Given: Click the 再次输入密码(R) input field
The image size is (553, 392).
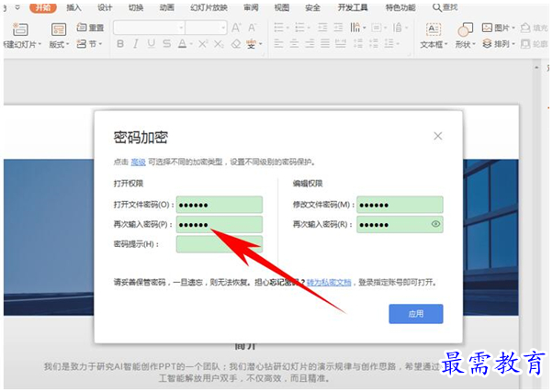Looking at the screenshot, I should pyautogui.click(x=400, y=224).
